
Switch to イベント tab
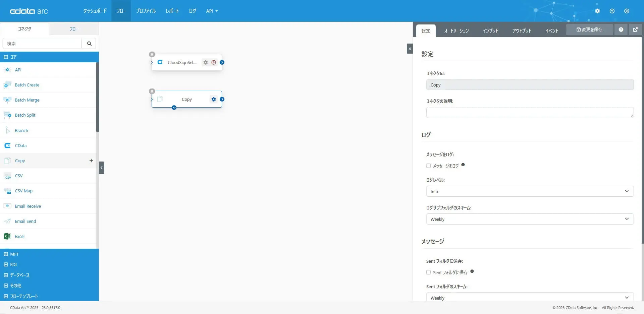[x=552, y=31]
